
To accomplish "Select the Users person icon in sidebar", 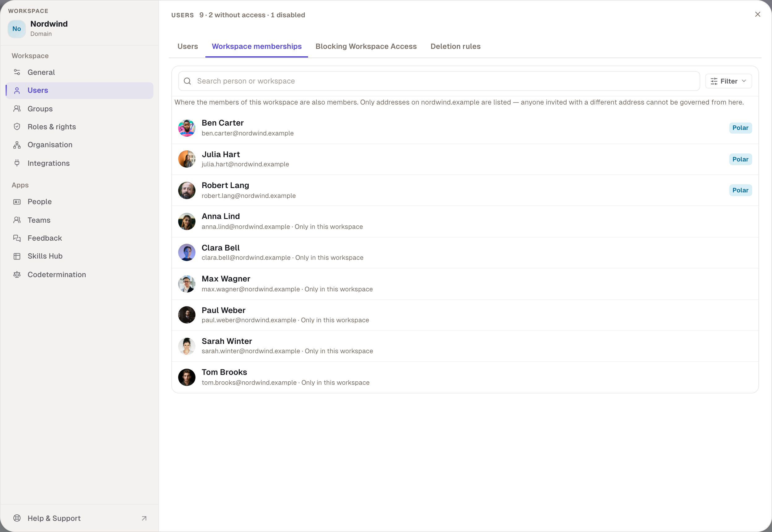I will coord(17,90).
